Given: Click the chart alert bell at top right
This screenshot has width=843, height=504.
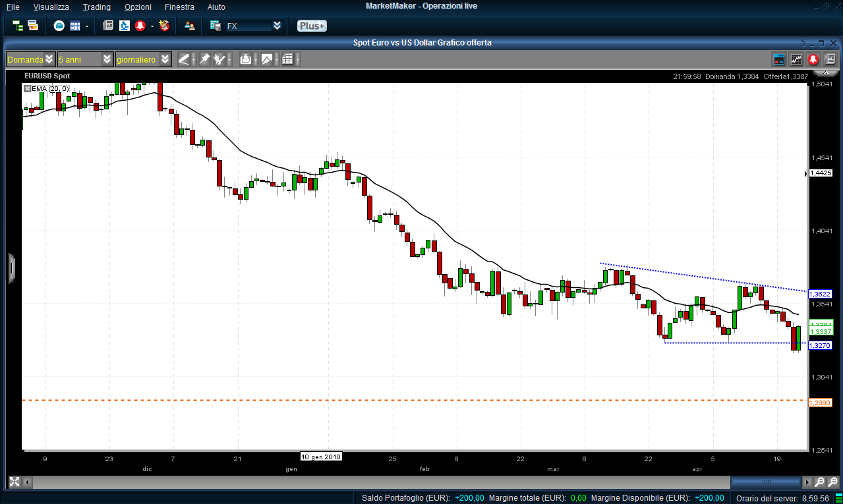Looking at the screenshot, I should point(813,59).
